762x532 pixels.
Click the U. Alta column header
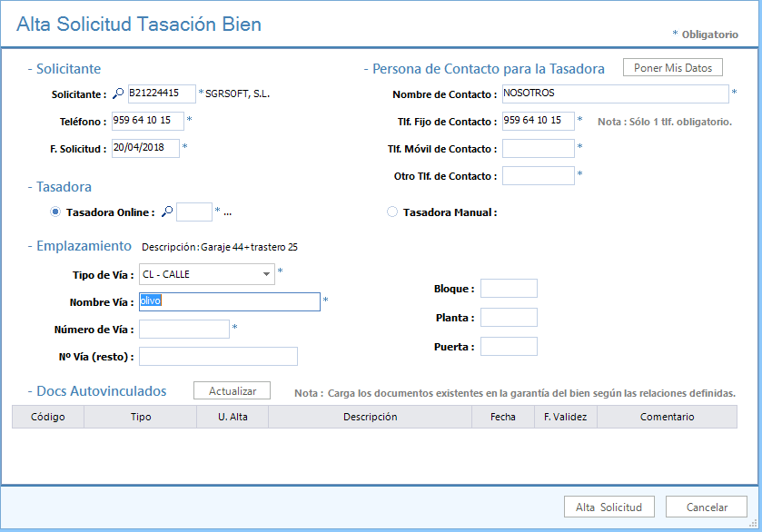coord(233,417)
